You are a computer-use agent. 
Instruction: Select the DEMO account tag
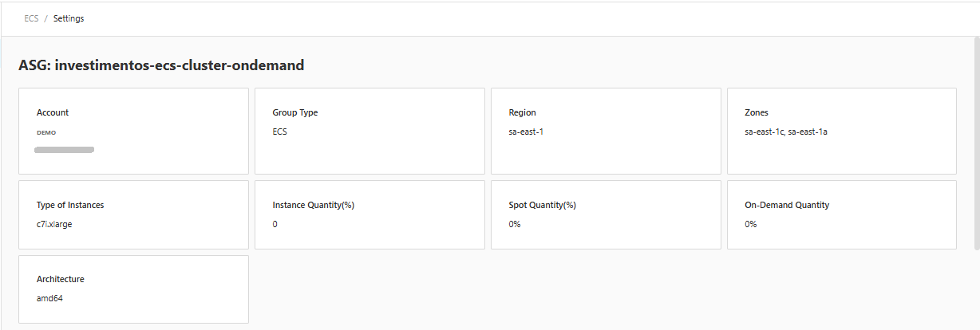[46, 132]
